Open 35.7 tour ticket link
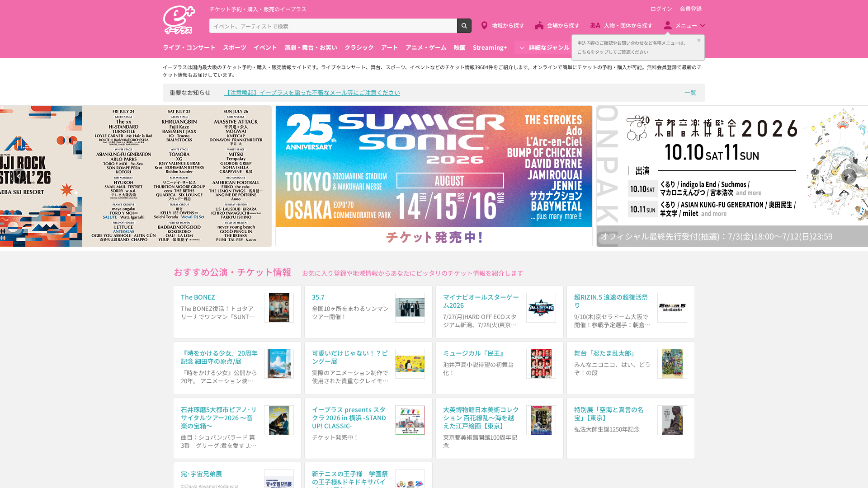This screenshot has height=488, width=868. (318, 297)
